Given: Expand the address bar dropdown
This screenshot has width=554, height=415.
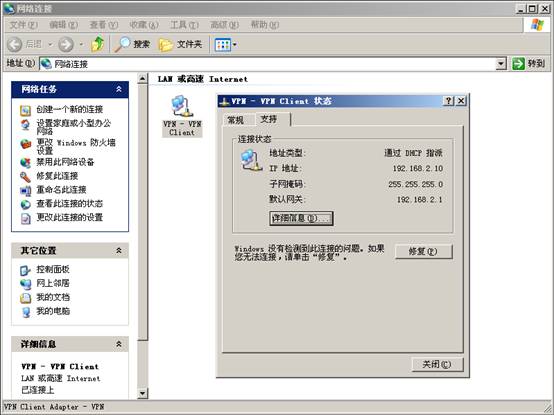Looking at the screenshot, I should click(501, 64).
